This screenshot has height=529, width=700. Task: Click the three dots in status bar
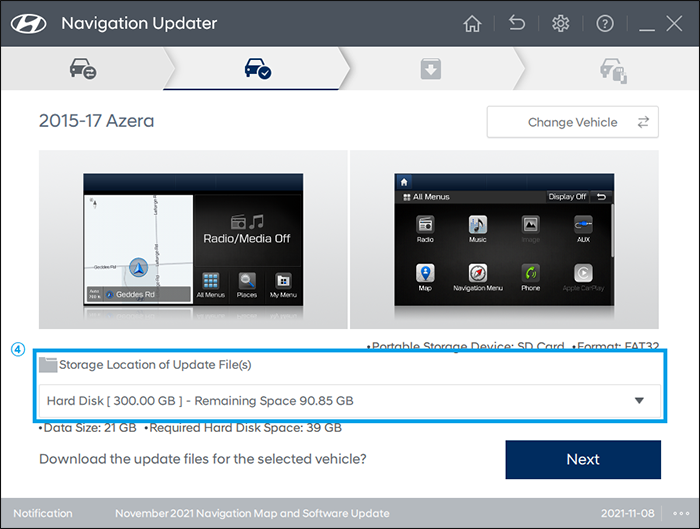point(681,513)
